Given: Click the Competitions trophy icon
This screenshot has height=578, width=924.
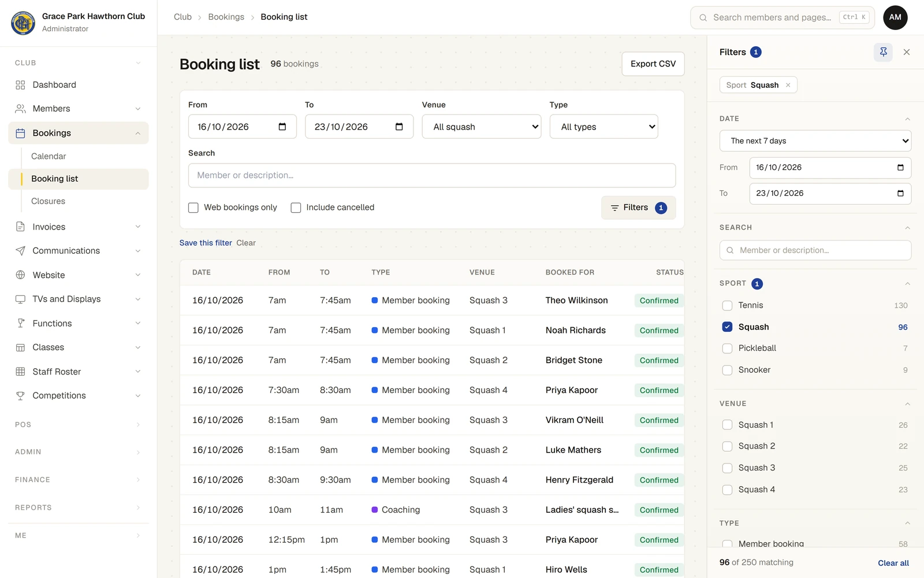Looking at the screenshot, I should click(x=20, y=395).
